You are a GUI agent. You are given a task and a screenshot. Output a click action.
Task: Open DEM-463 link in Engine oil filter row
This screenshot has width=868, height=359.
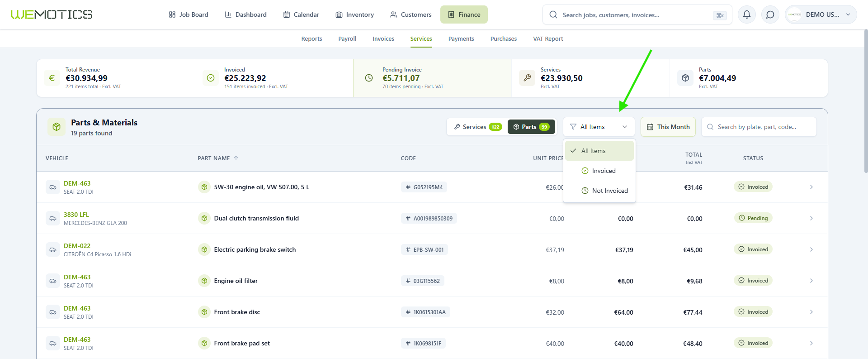tap(77, 277)
